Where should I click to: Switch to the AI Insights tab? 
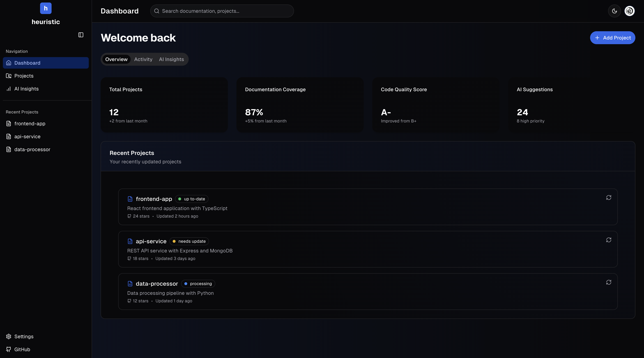coord(171,59)
